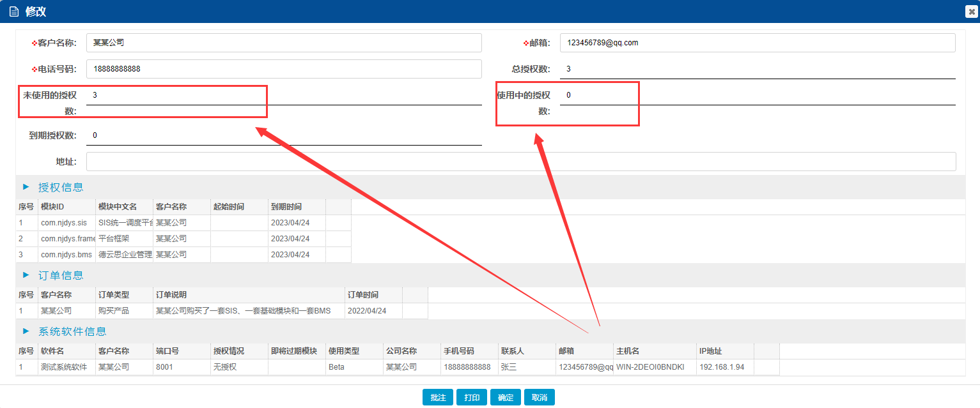Click the 模块ID column header
This screenshot has height=408, width=980.
pos(66,207)
